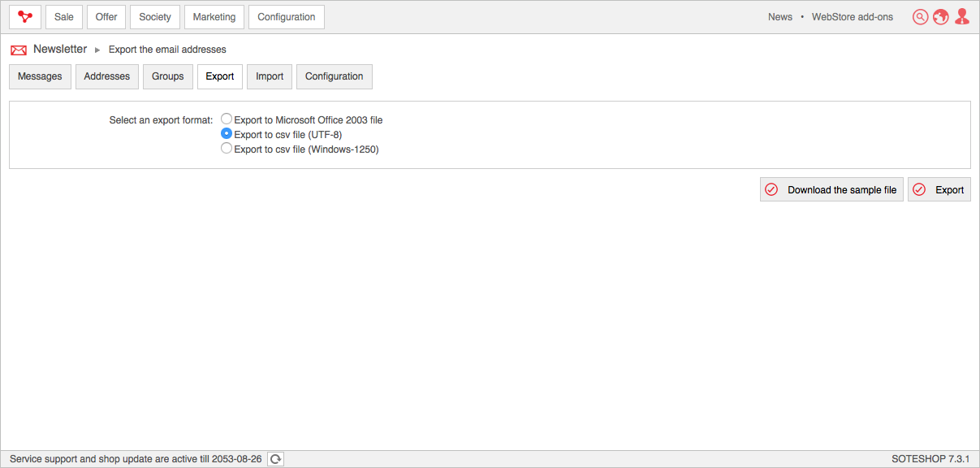Screen dimensions: 980x468
Task: Click the Newsletter breadcrumb link
Action: (60, 50)
